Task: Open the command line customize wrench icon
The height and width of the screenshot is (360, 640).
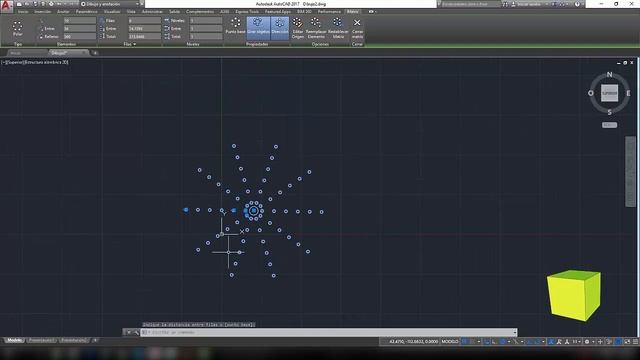Action: pyautogui.click(x=135, y=332)
